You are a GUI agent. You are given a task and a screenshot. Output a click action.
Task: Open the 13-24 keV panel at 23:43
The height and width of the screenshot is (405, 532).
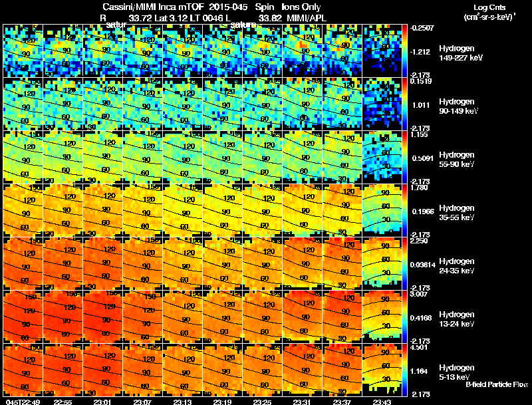click(x=382, y=317)
